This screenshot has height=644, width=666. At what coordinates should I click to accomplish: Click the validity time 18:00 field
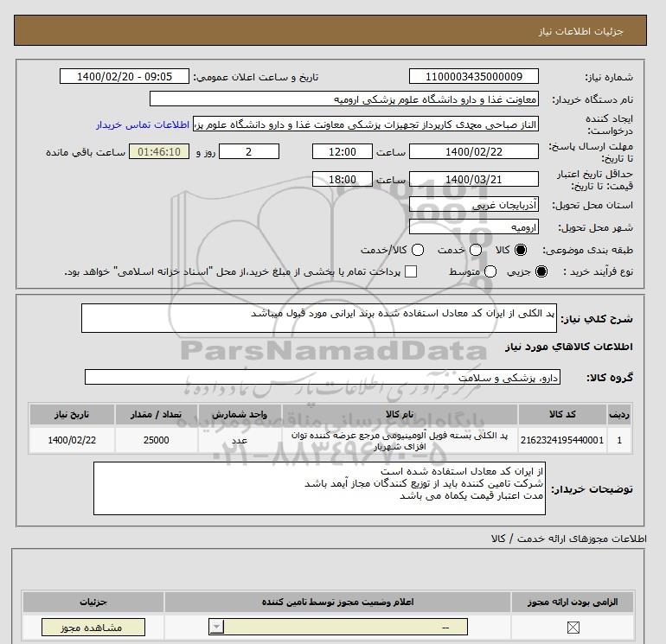tap(343, 179)
